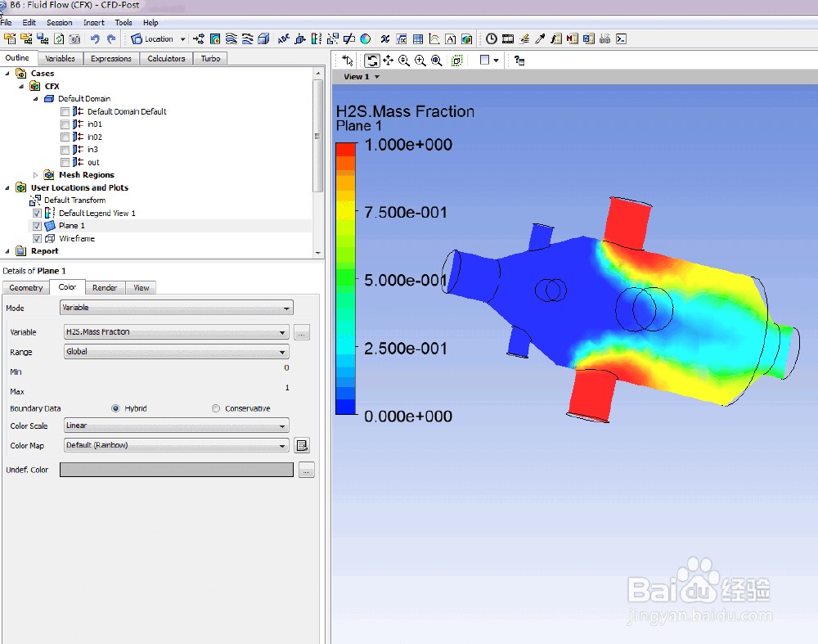Screen dimensions: 818x644
Task: Click the Redo arrow icon
Action: click(x=111, y=38)
